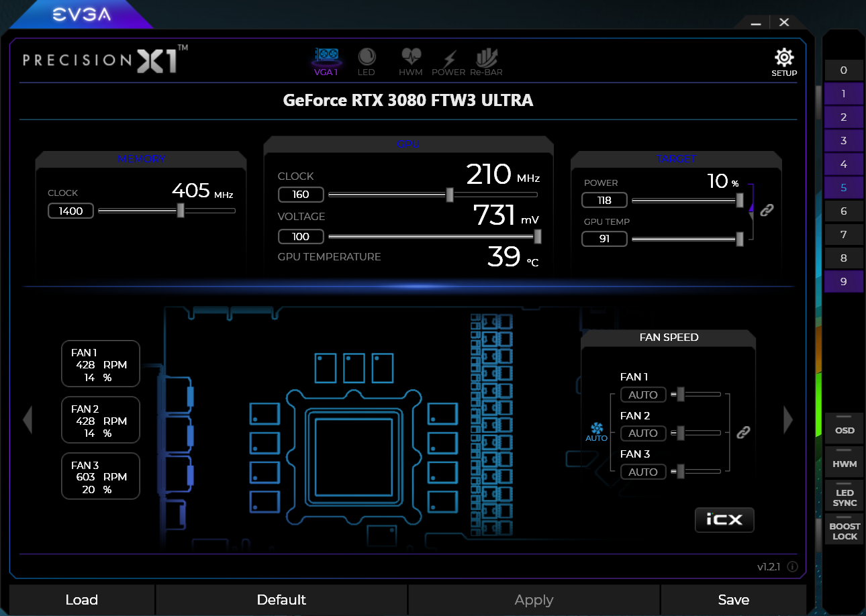Click the FAN 2 RPM readout box
This screenshot has height=616, width=866.
101,420
